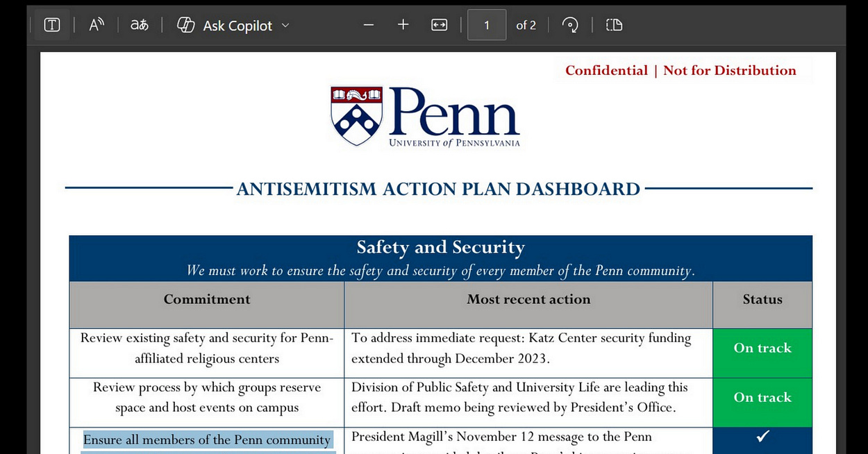The width and height of the screenshot is (868, 454).
Task: Click the 'Safety and Security' section header
Action: pos(440,247)
